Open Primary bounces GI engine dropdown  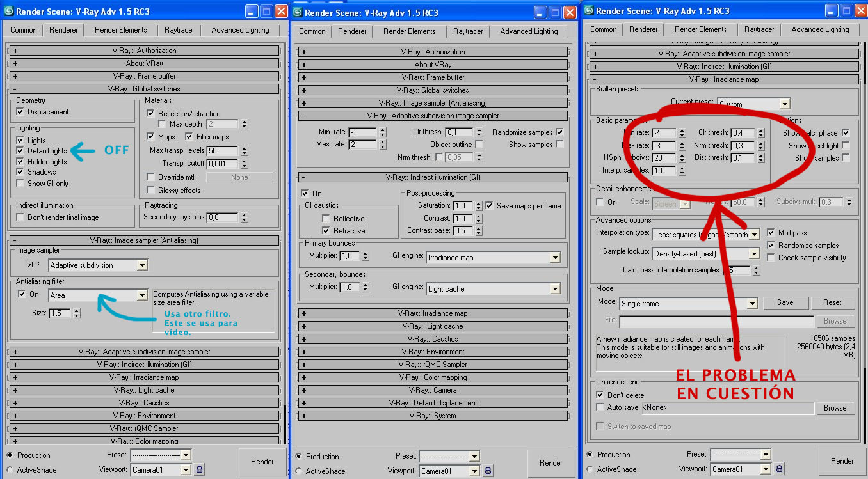[493, 258]
